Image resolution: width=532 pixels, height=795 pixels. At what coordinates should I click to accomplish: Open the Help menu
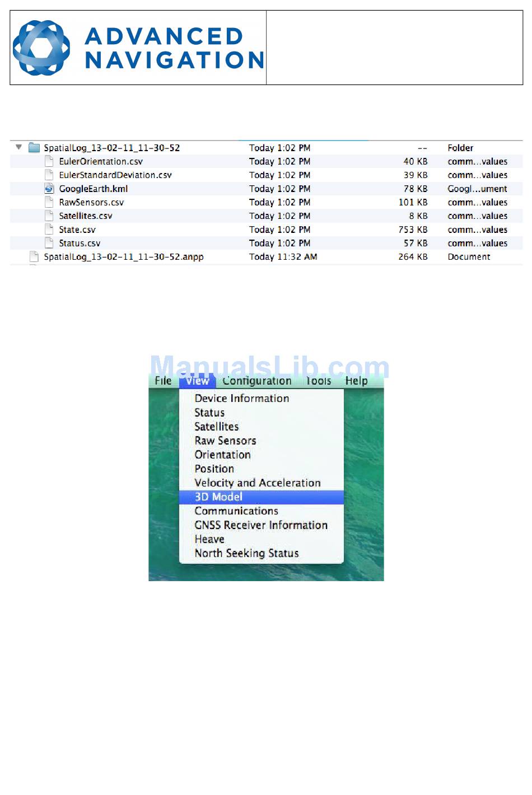pyautogui.click(x=356, y=381)
